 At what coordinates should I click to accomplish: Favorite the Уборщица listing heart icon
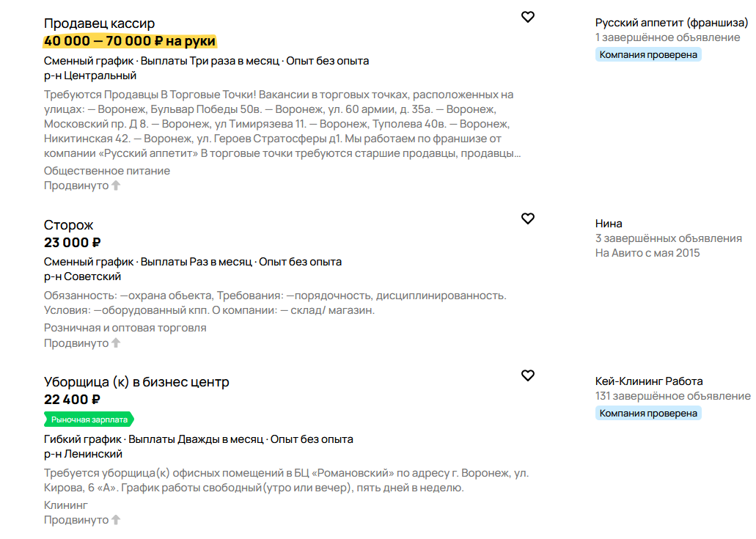click(528, 375)
